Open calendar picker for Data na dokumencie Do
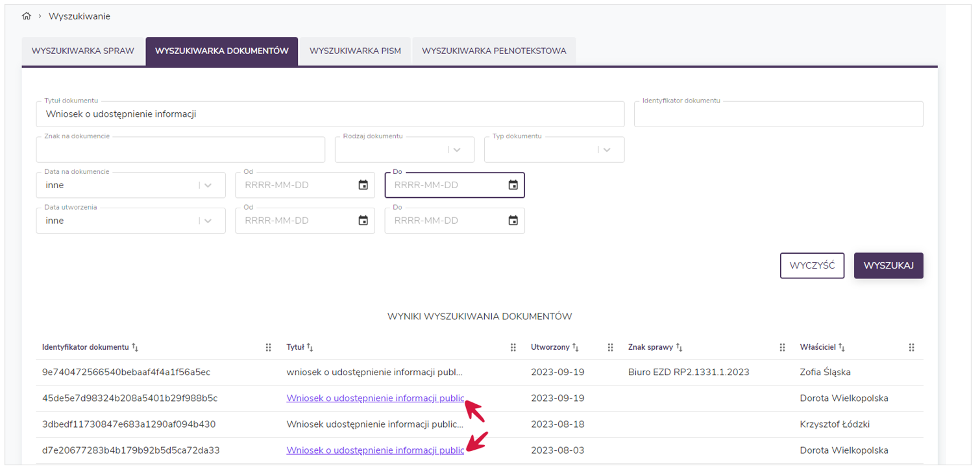The width and height of the screenshot is (980, 475). click(513, 185)
